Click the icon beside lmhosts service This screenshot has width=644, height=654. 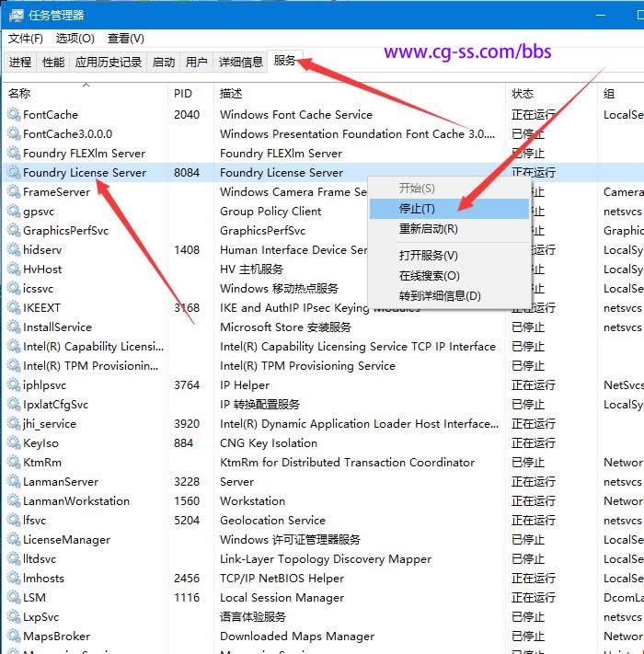(x=14, y=579)
